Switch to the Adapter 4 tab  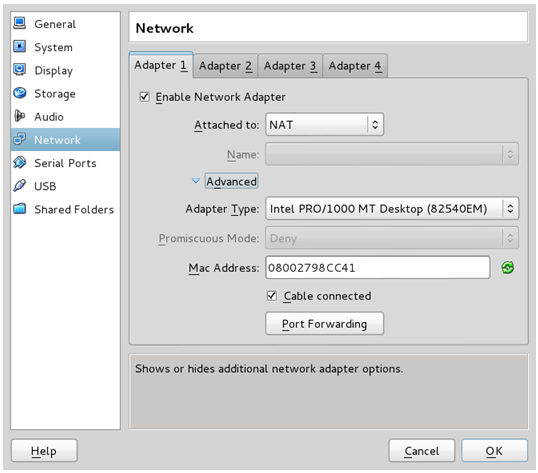click(x=355, y=66)
